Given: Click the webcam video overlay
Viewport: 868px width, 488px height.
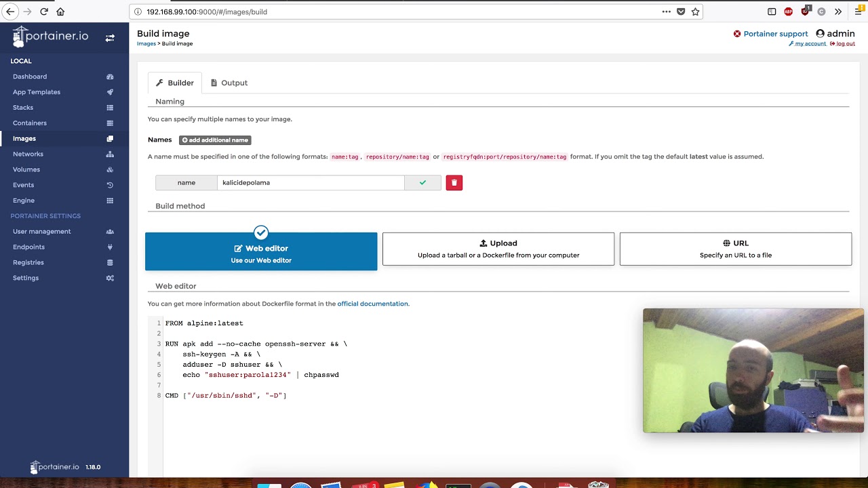Looking at the screenshot, I should (x=753, y=371).
